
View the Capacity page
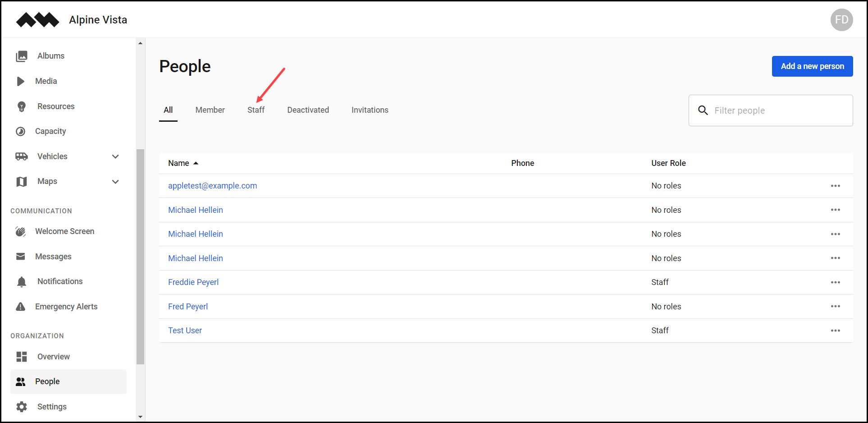click(51, 131)
